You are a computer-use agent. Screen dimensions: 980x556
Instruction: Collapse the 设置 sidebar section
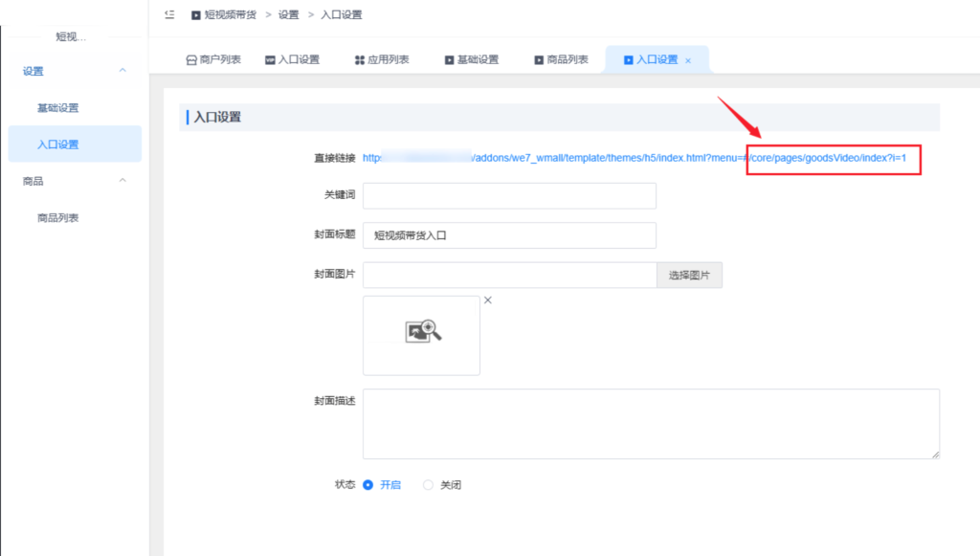click(x=122, y=71)
